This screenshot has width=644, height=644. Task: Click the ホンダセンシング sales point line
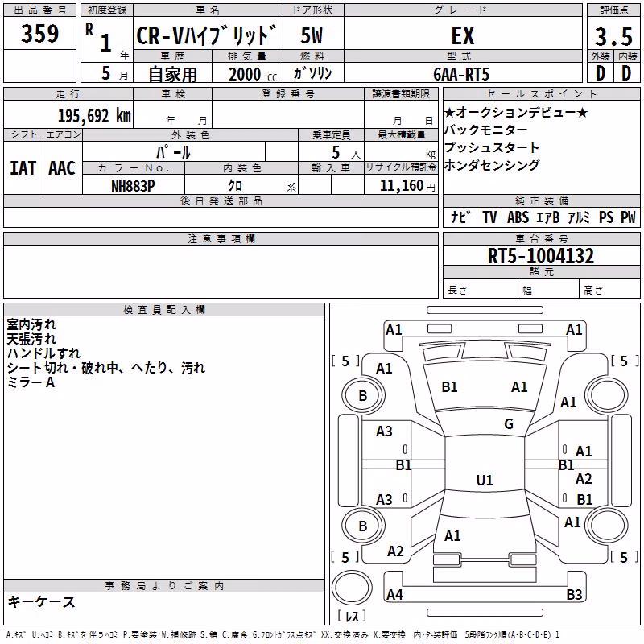(x=492, y=165)
